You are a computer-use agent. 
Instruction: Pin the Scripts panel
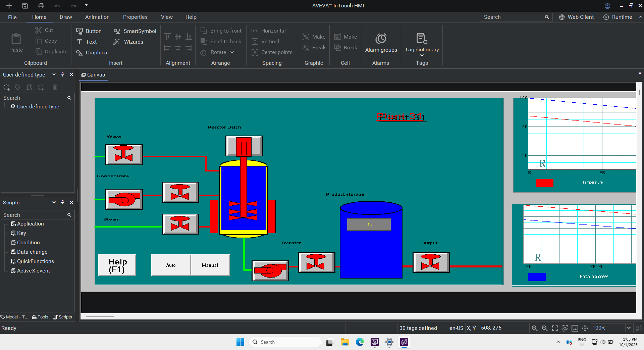62,202
